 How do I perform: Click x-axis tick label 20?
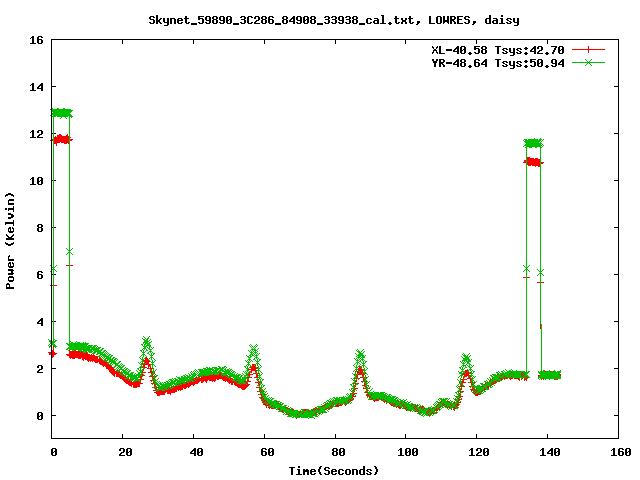tap(125, 452)
